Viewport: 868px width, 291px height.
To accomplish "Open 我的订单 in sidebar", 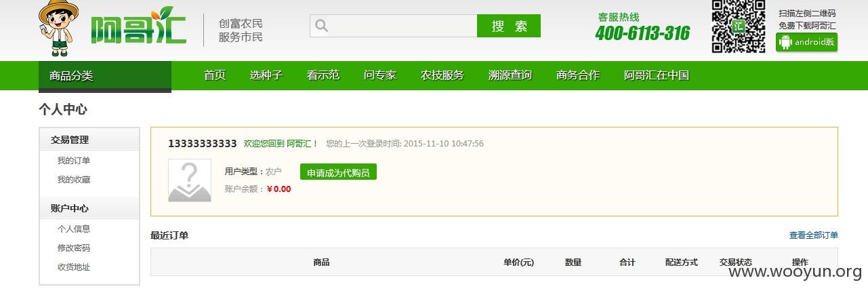I will point(74,161).
